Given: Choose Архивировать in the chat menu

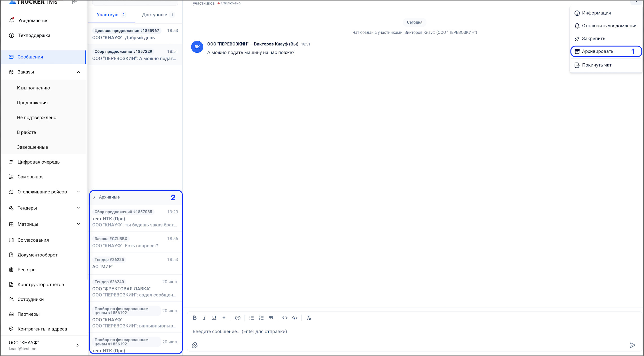Looking at the screenshot, I should 606,51.
